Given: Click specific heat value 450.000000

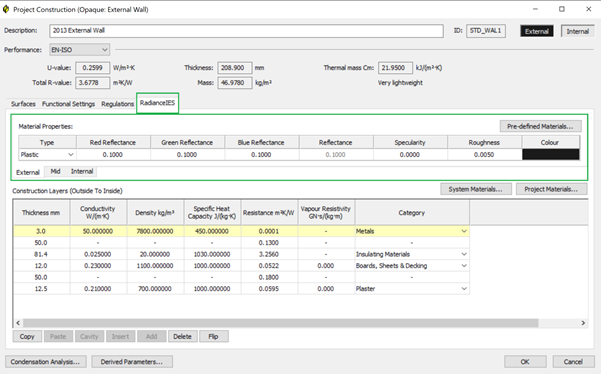Looking at the screenshot, I should (x=212, y=231).
